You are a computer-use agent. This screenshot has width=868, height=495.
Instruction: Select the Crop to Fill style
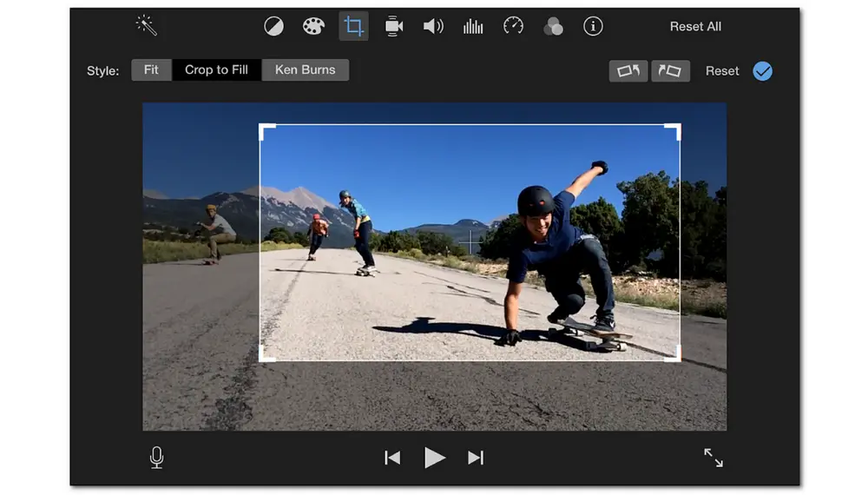tap(216, 70)
